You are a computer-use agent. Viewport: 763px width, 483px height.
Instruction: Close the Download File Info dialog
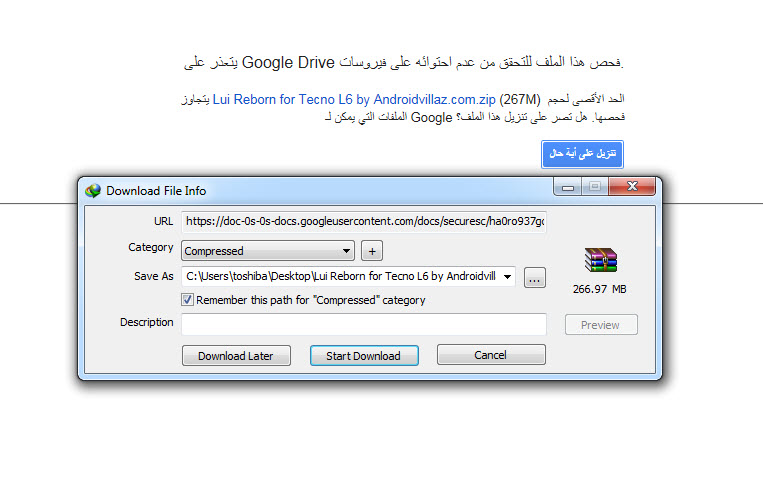click(x=632, y=186)
